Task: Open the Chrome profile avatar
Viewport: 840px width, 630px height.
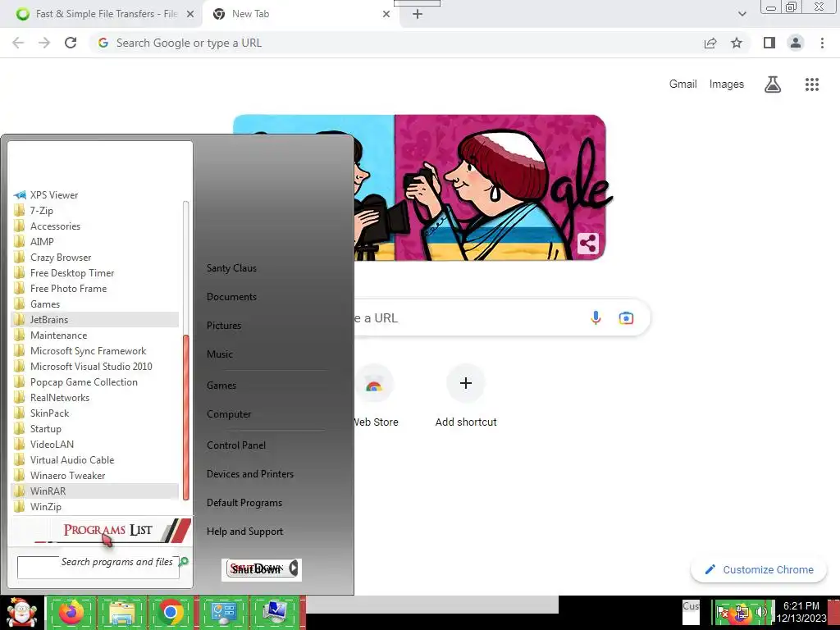Action: [796, 43]
